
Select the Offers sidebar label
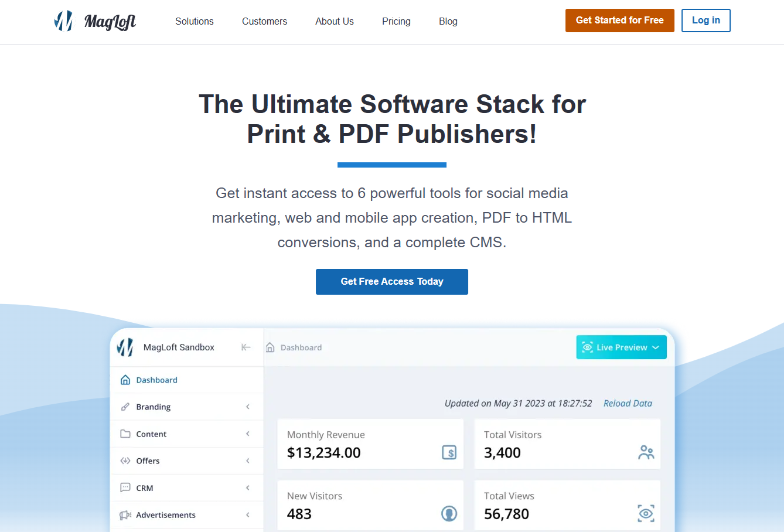tap(148, 461)
